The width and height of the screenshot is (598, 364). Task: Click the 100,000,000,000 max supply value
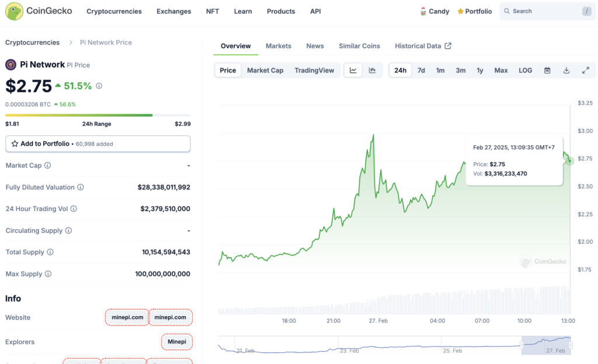(162, 274)
